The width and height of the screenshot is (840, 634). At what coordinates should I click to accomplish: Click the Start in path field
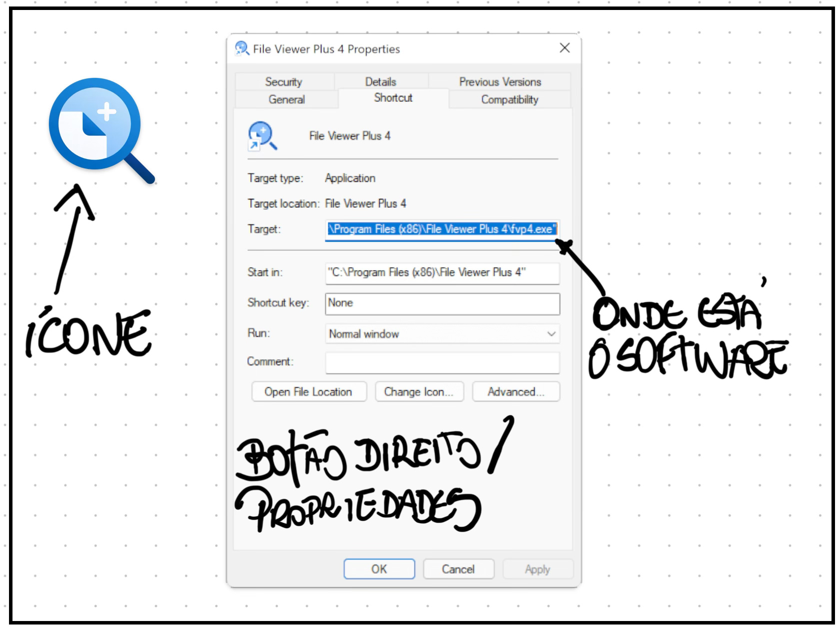pos(442,273)
